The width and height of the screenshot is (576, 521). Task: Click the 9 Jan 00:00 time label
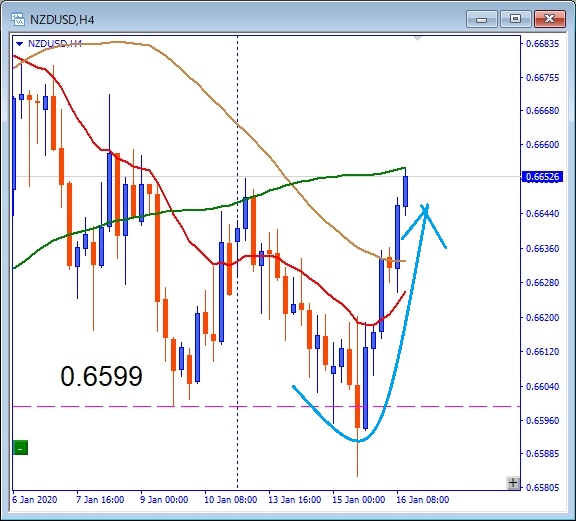point(164,500)
